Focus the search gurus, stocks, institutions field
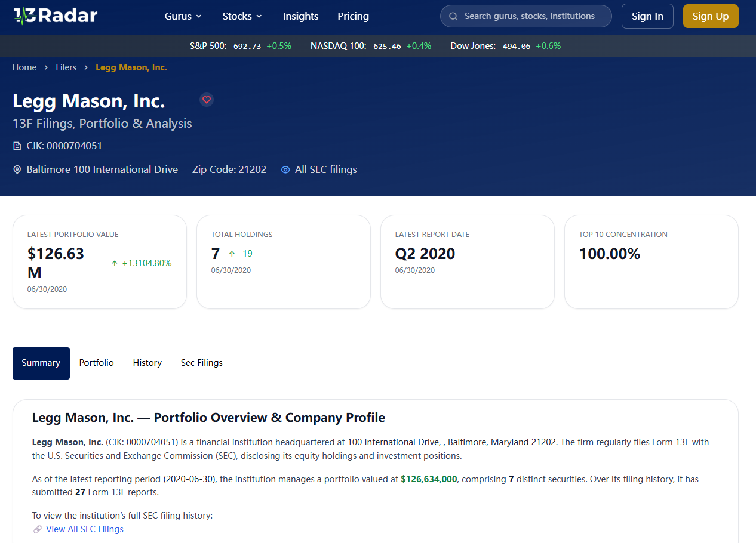This screenshot has height=543, width=756. [x=531, y=16]
